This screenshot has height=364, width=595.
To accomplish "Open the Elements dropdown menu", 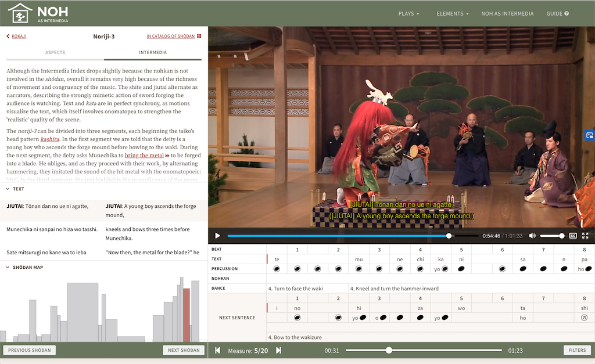I will (453, 13).
